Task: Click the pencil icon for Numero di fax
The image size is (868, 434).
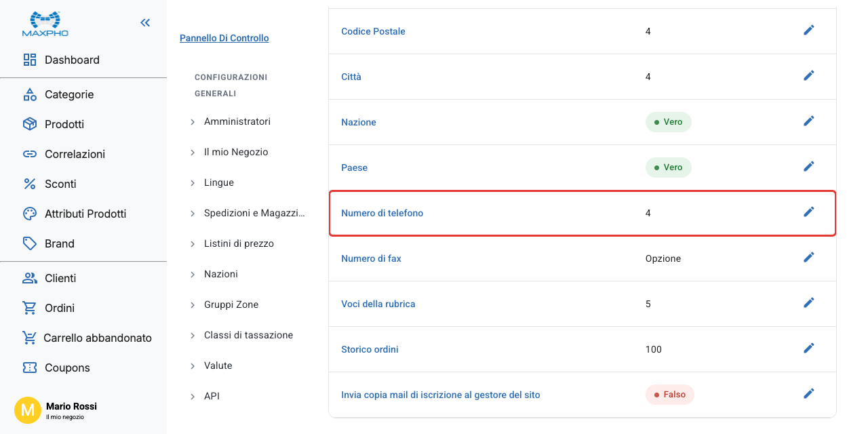Action: (808, 258)
